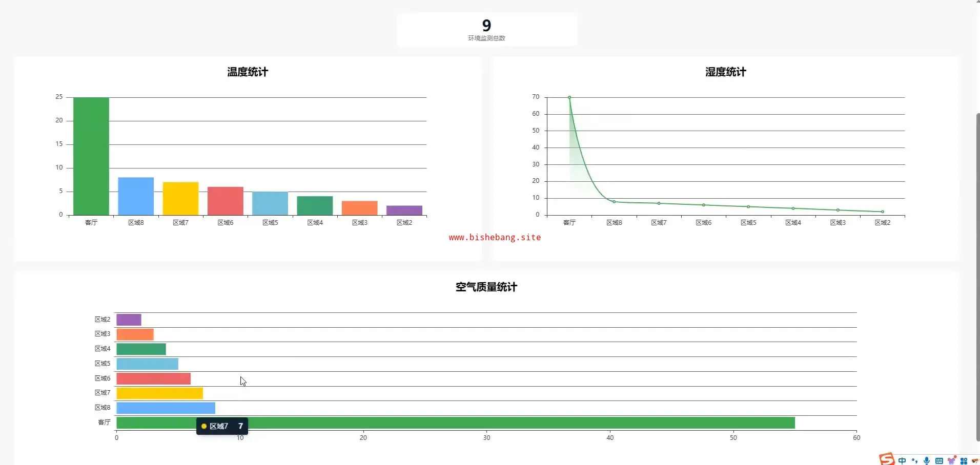The image size is (980, 465).
Task: Click the light blue 区域5 bar in 温度统计
Action: [270, 203]
